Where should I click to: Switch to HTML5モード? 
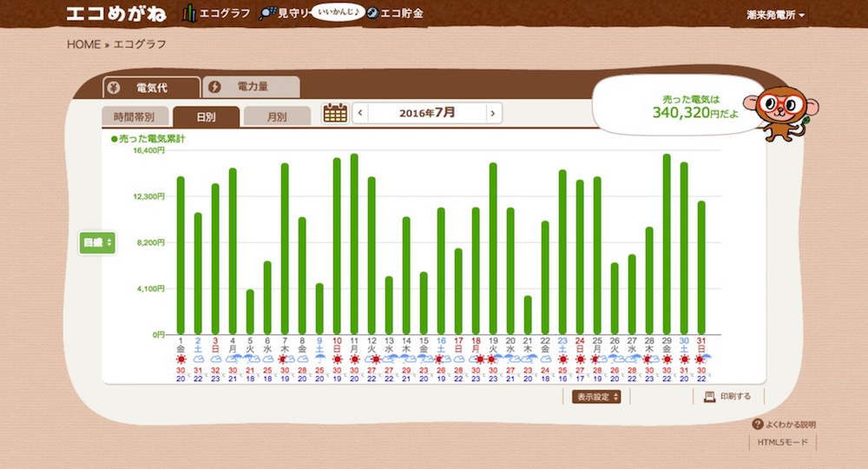[x=782, y=442]
